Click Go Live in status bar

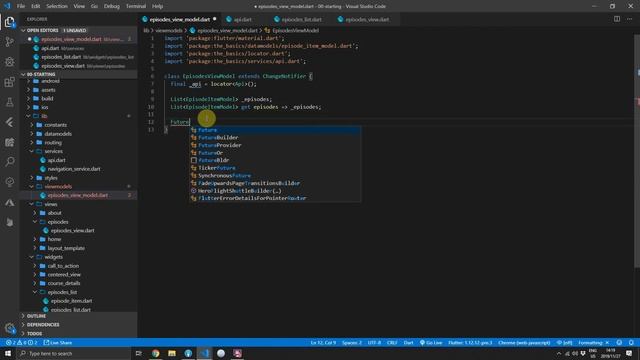tap(431, 342)
